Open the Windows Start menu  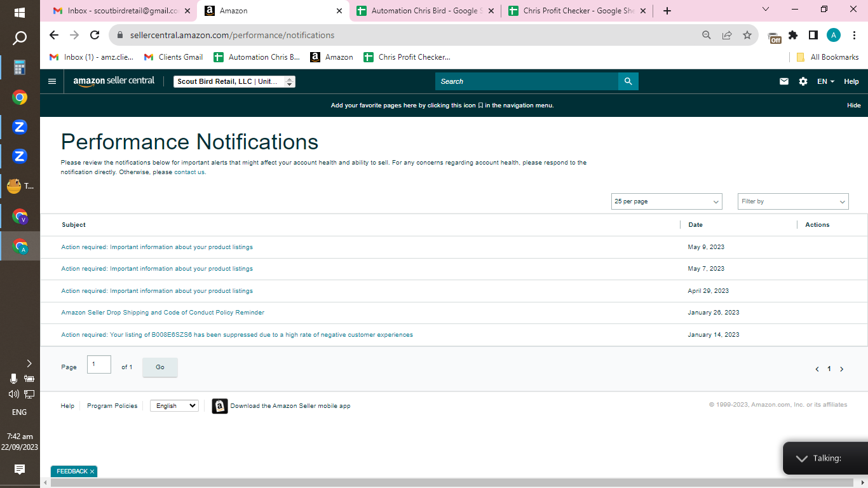point(20,12)
